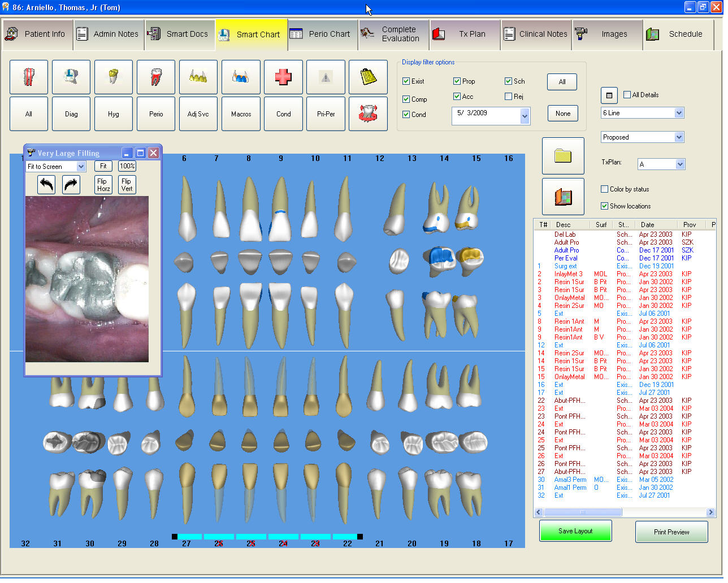Enable the Rej filter checkbox
The width and height of the screenshot is (728, 583).
[508, 97]
